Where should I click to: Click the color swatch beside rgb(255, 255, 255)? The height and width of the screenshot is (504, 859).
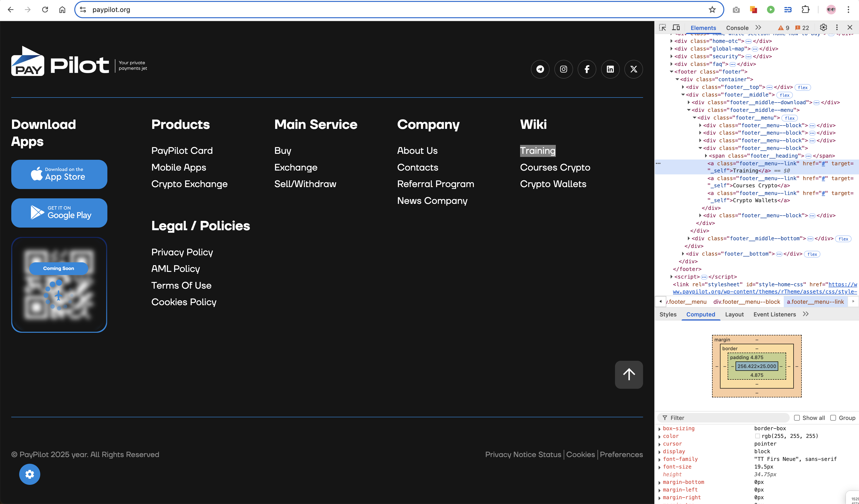tap(757, 436)
